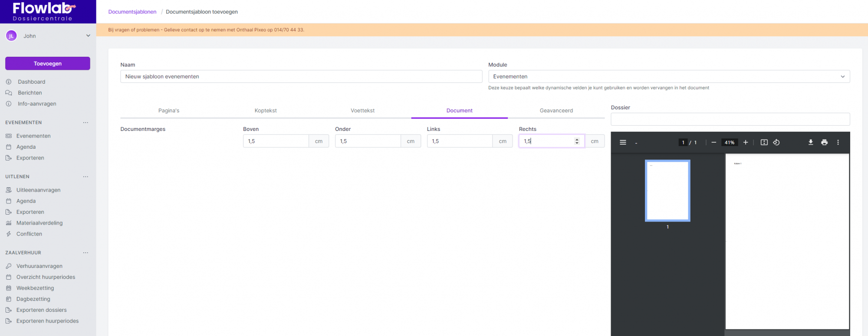
Task: Rotate the PDF preview page
Action: 776,142
